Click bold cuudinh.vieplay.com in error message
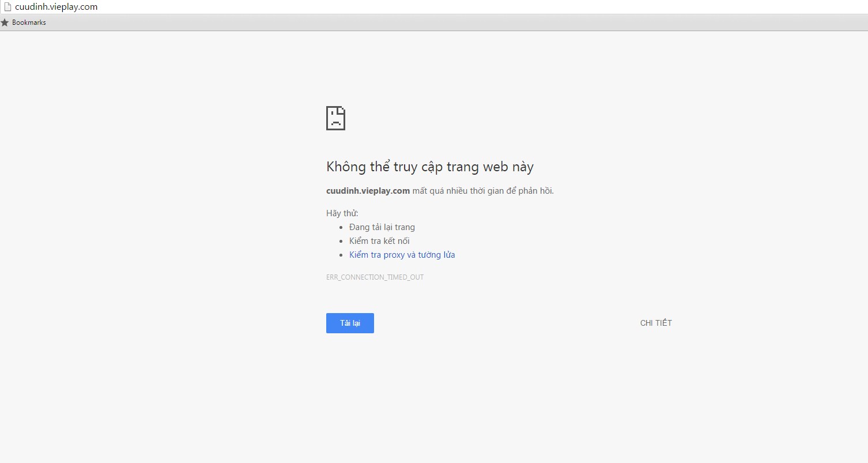The height and width of the screenshot is (463, 868). (x=368, y=191)
